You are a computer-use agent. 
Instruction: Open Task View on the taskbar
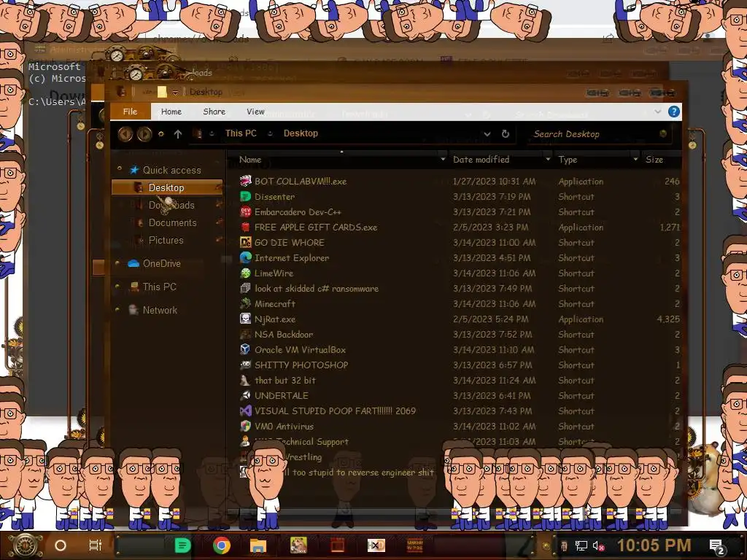point(96,545)
